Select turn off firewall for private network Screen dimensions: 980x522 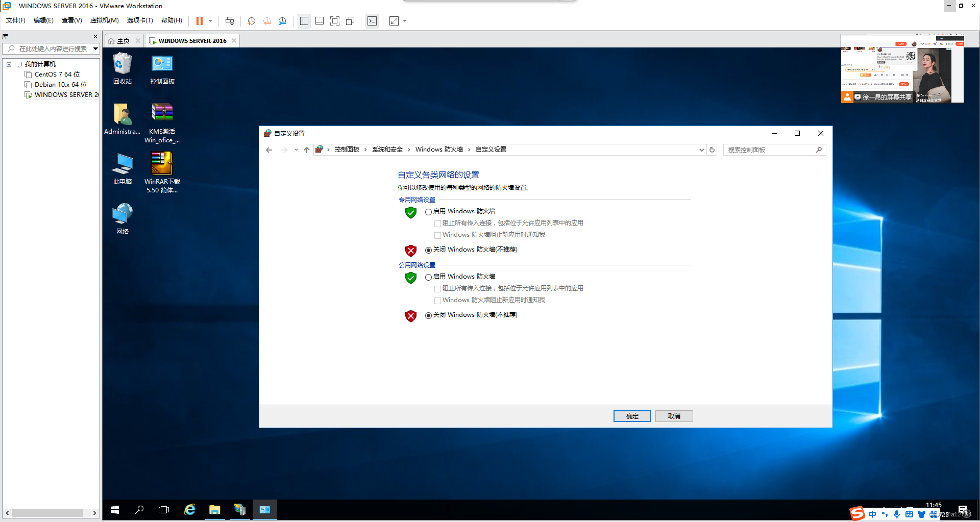click(x=428, y=250)
